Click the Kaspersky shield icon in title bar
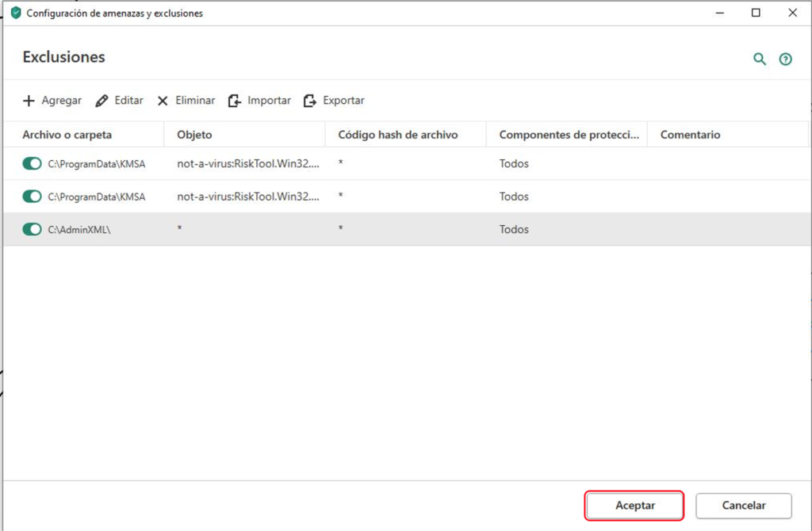Screen dimensions: 812x531 point(15,13)
